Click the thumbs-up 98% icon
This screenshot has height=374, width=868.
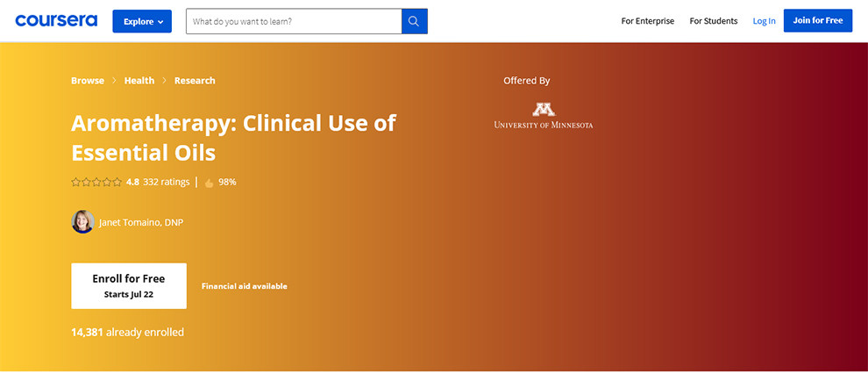click(210, 183)
